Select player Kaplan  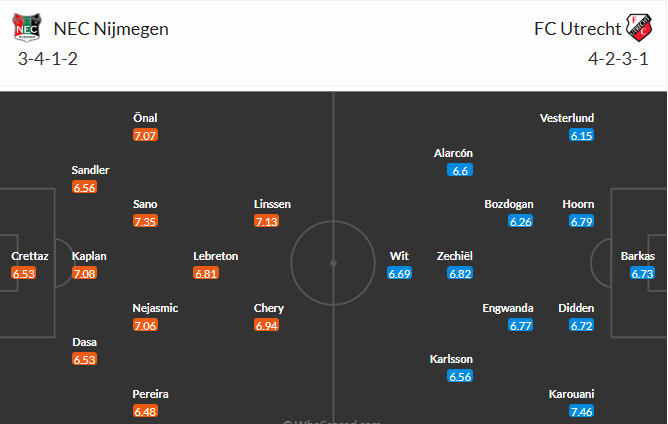89,256
